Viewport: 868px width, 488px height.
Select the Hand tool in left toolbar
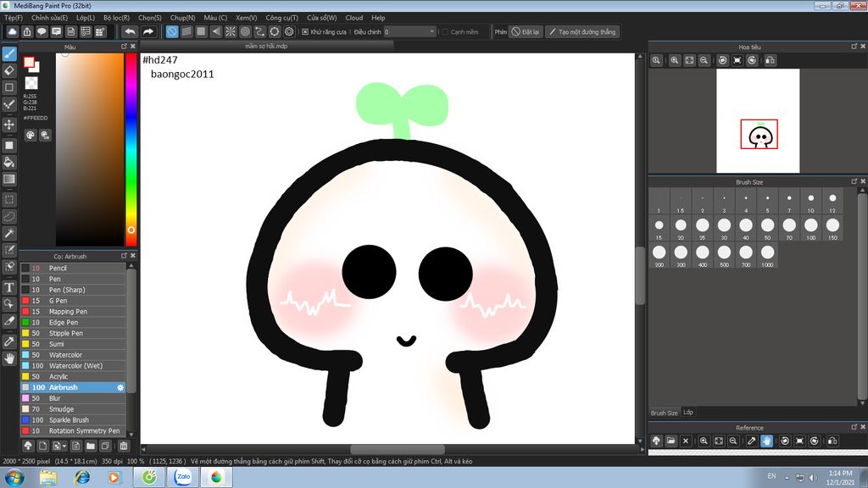[9, 358]
